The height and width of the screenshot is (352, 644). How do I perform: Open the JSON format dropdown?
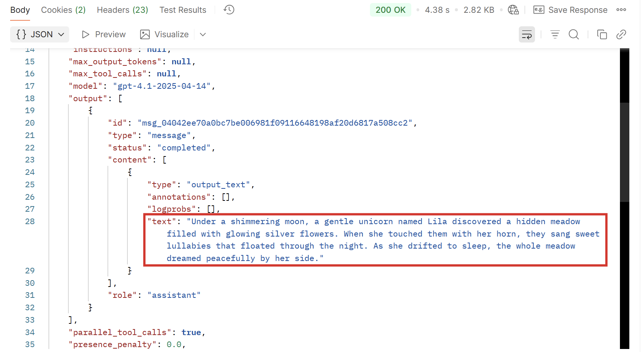pyautogui.click(x=40, y=35)
